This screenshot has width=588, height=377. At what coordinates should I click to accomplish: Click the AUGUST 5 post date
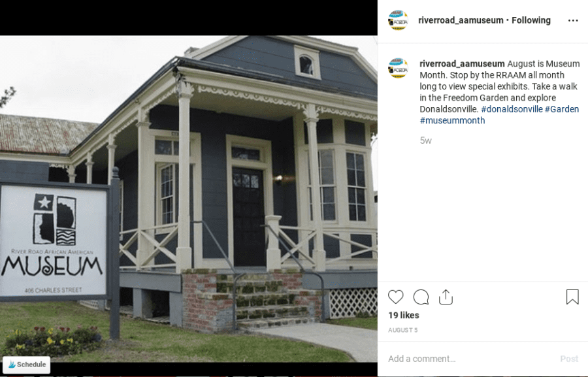[402, 330]
